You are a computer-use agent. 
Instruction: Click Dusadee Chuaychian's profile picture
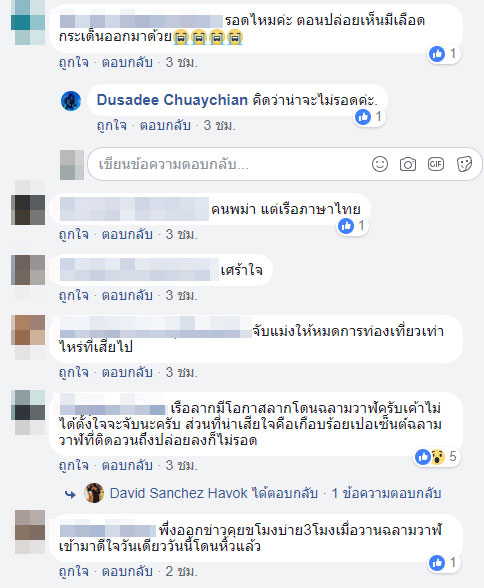coord(71,101)
